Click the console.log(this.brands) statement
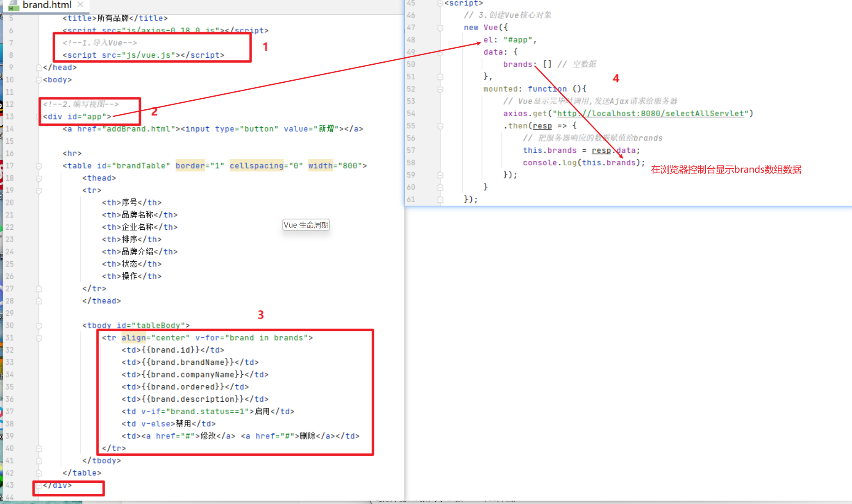 (584, 163)
